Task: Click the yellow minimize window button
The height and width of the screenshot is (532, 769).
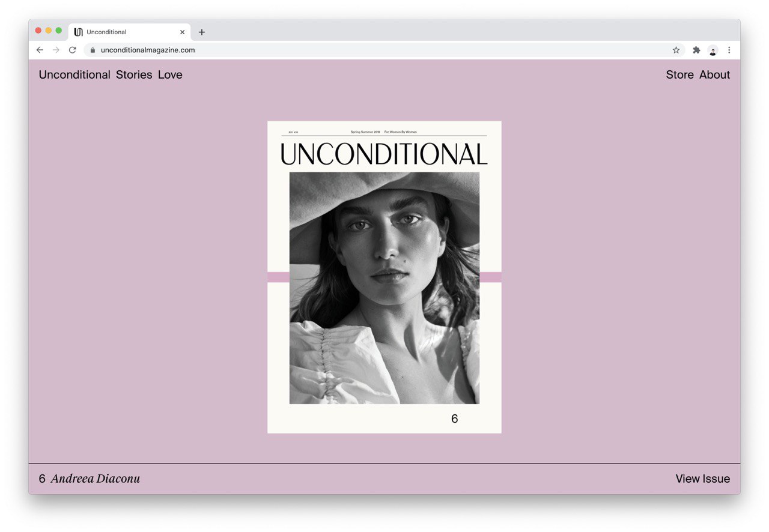Action: coord(49,31)
